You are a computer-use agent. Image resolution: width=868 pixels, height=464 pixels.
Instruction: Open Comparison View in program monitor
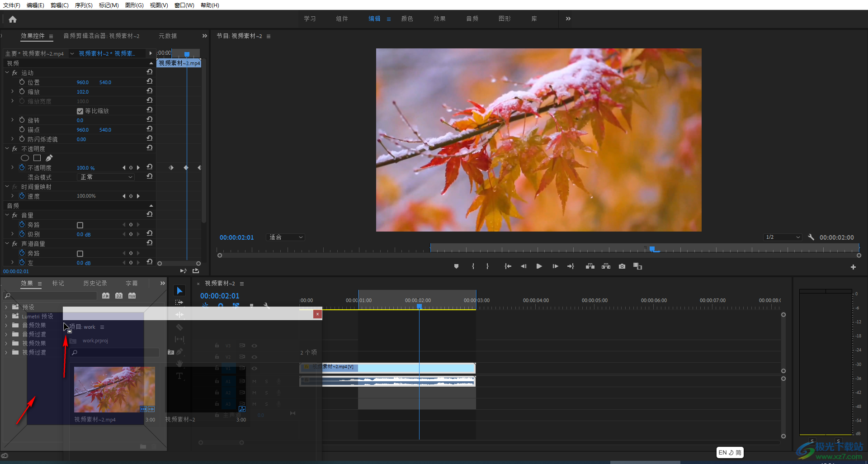pyautogui.click(x=637, y=266)
